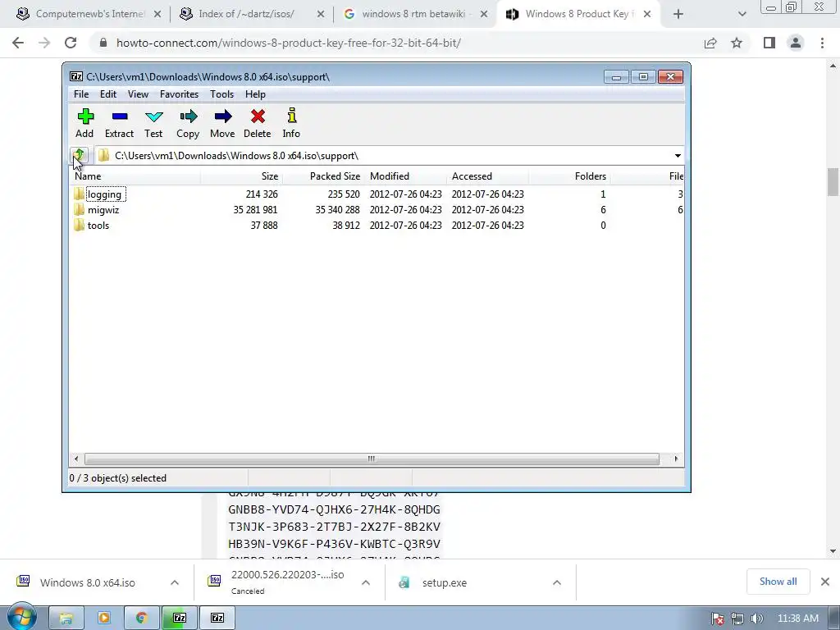The height and width of the screenshot is (630, 840).
Task: Click Chrome icon in taskbar
Action: (x=141, y=619)
